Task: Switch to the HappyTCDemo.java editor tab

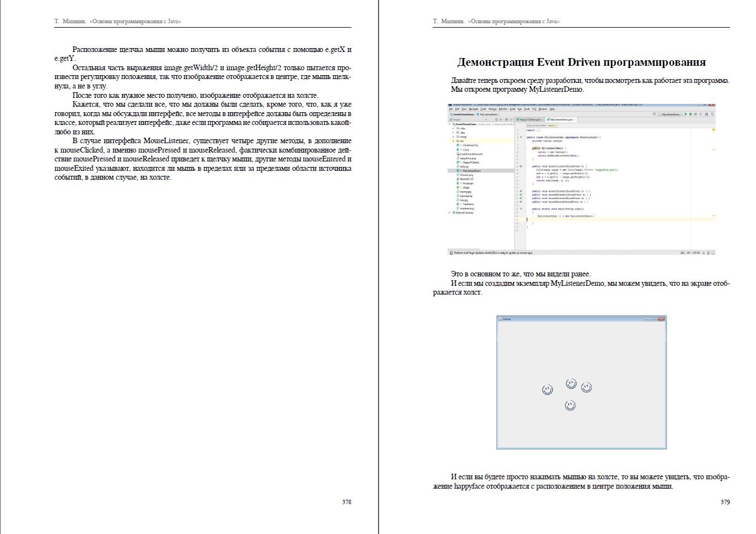Action: (x=529, y=119)
